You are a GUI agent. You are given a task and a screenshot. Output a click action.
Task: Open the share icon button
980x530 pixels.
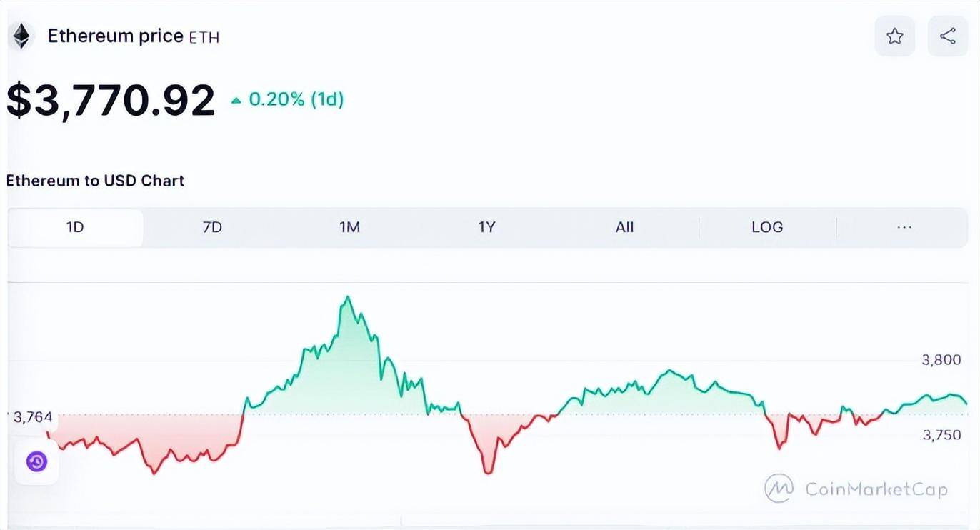point(948,36)
